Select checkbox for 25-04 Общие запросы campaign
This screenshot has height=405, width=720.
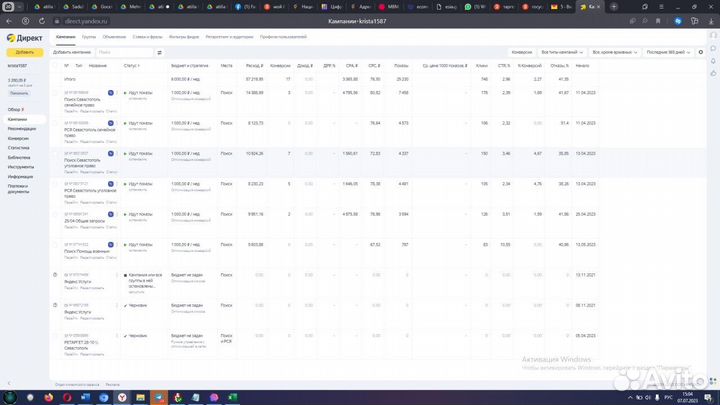(56, 213)
